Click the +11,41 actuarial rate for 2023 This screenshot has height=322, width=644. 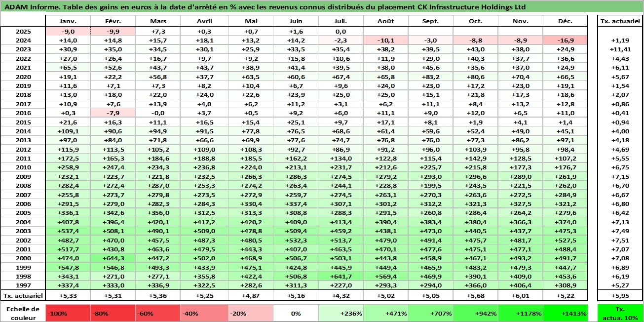(620, 49)
